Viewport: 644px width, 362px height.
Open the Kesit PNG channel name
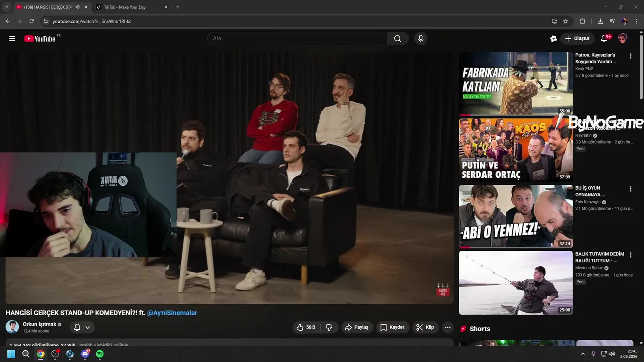point(584,69)
